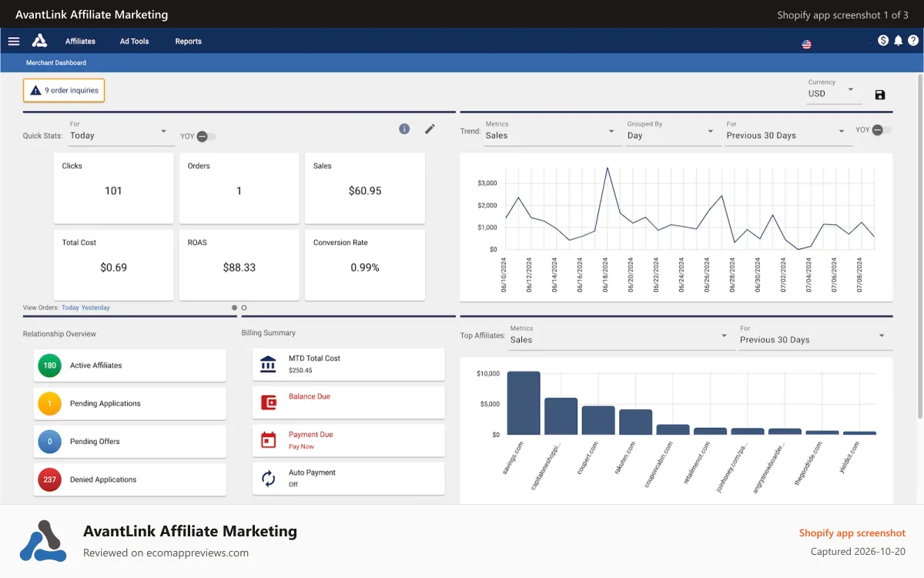This screenshot has height=578, width=924.
Task: Open the Affiliates menu
Action: (x=80, y=41)
